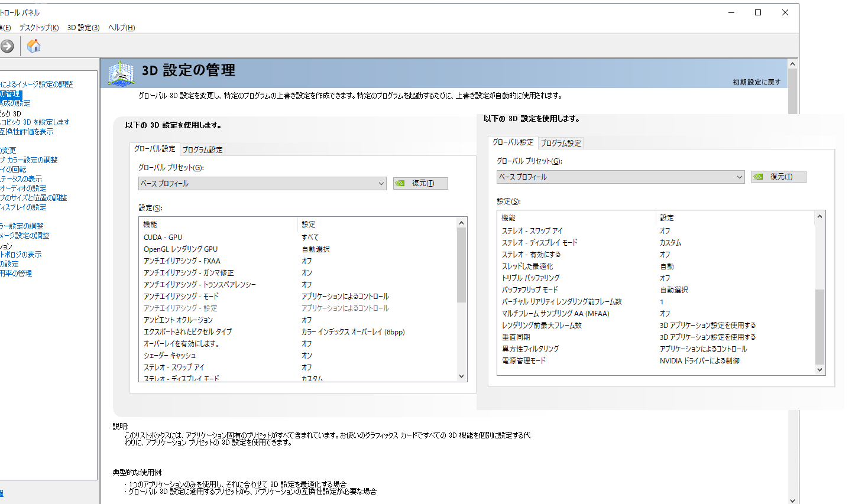Image resolution: width=852 pixels, height=504 pixels.
Task: Select the 電源管理モード row
Action: (x=656, y=361)
